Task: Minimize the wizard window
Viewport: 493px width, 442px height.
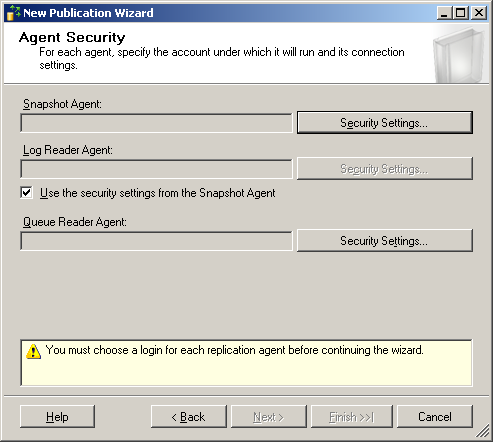Action: click(x=444, y=13)
